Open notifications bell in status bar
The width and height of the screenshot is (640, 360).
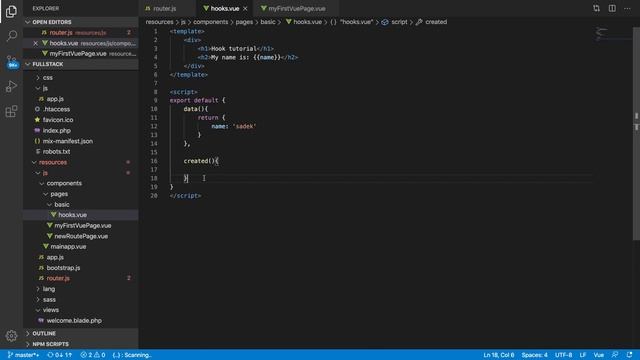(629, 355)
